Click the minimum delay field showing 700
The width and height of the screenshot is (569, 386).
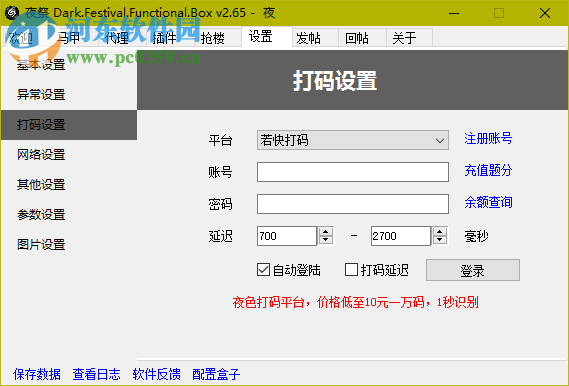coord(287,236)
